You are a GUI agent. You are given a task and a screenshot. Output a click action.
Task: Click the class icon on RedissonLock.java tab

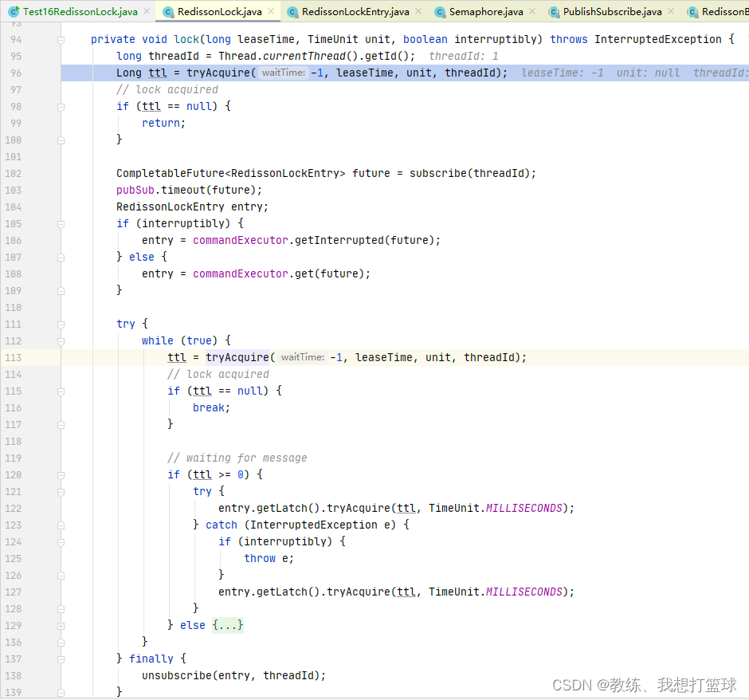pos(167,11)
